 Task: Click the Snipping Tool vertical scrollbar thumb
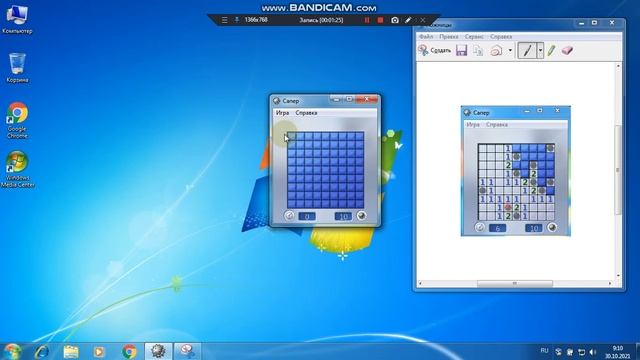click(618, 169)
